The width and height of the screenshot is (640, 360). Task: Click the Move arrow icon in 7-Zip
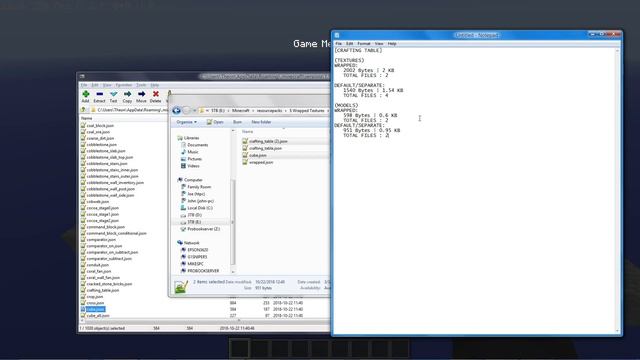[141, 94]
